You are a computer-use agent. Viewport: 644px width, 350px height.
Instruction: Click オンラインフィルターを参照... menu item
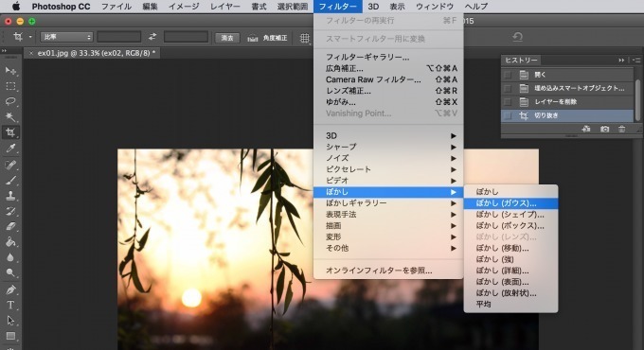pos(388,271)
